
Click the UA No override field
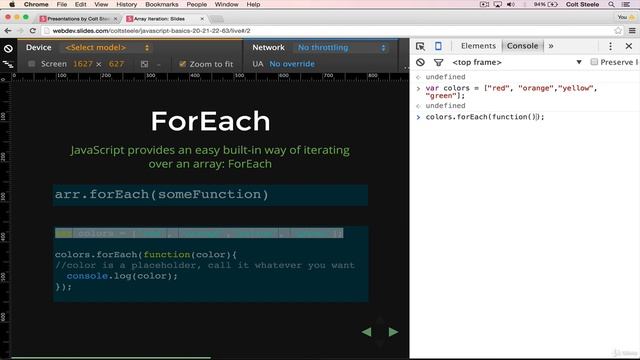[x=292, y=64]
